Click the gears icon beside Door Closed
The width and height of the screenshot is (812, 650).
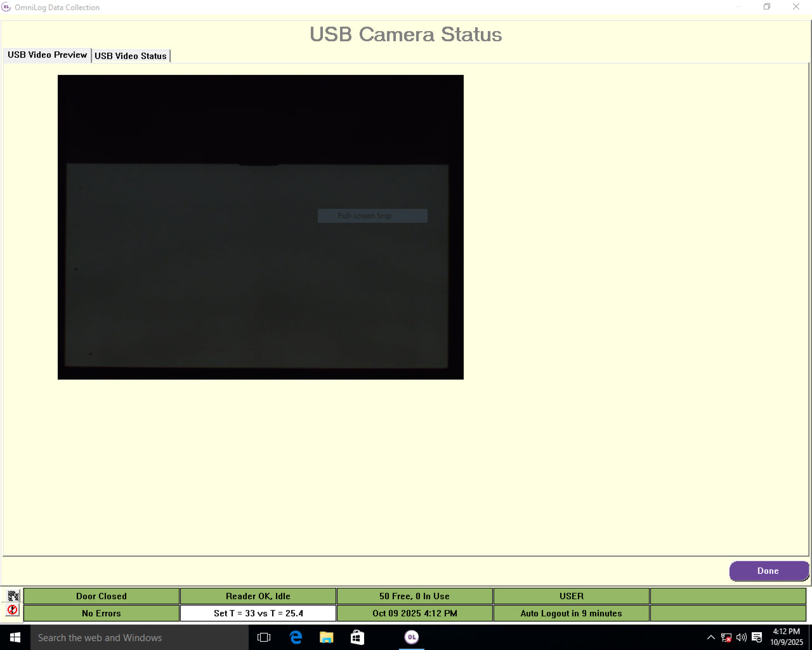[13, 595]
